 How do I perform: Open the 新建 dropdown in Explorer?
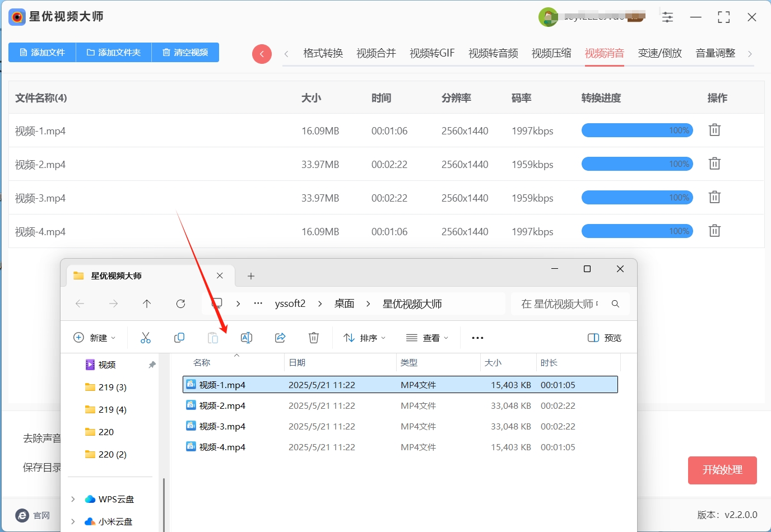coord(95,338)
